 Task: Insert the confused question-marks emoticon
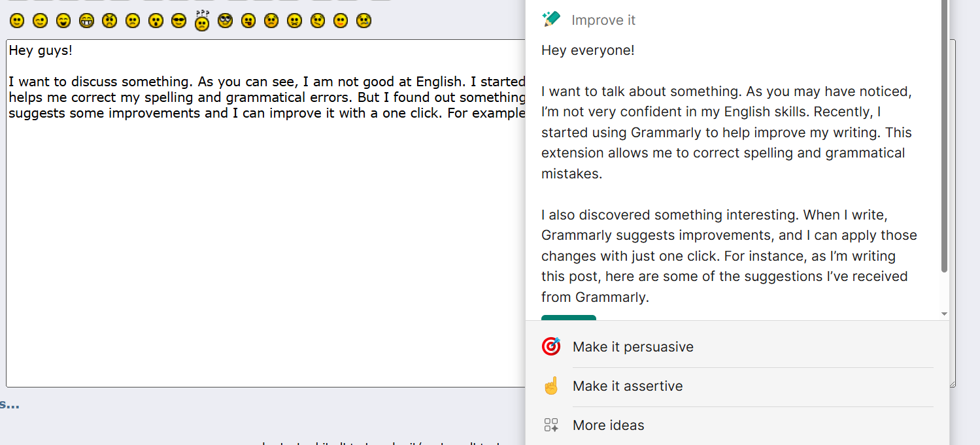pyautogui.click(x=202, y=20)
